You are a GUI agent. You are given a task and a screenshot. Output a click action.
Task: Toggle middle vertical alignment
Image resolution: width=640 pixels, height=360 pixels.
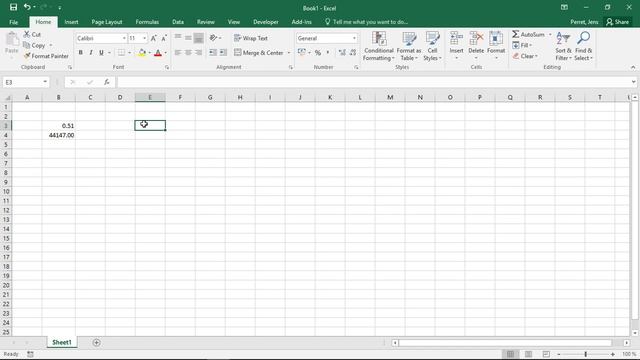pos(188,38)
